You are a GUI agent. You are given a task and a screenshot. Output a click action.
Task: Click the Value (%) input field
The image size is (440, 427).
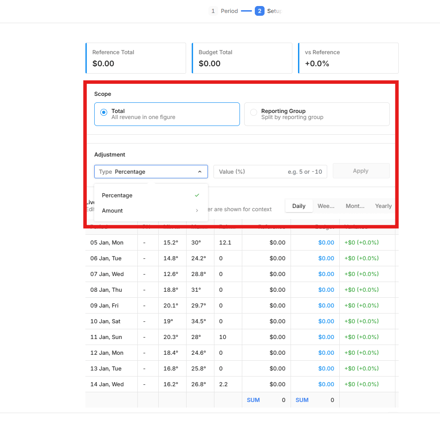coord(270,172)
